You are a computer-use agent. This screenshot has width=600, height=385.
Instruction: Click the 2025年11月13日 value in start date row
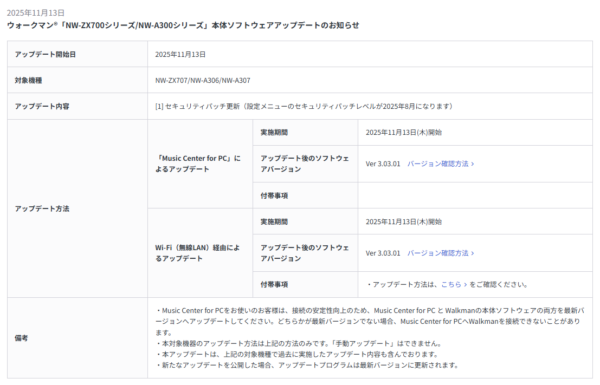coord(180,54)
